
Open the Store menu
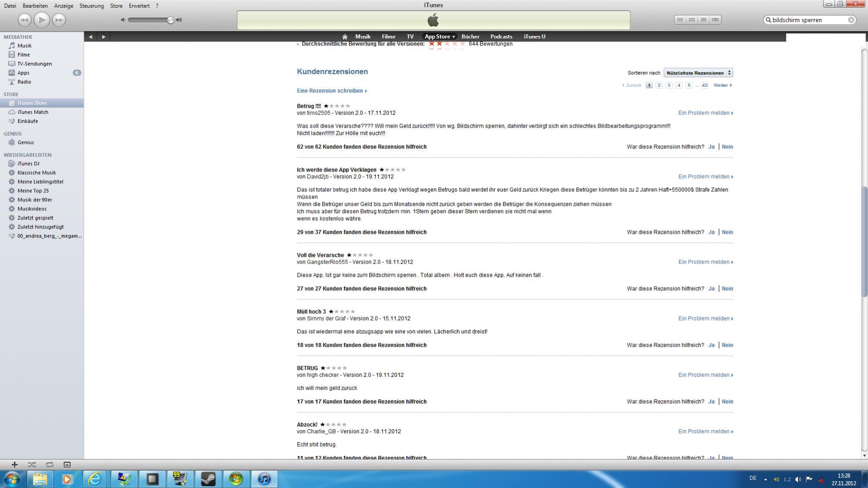[x=116, y=6]
